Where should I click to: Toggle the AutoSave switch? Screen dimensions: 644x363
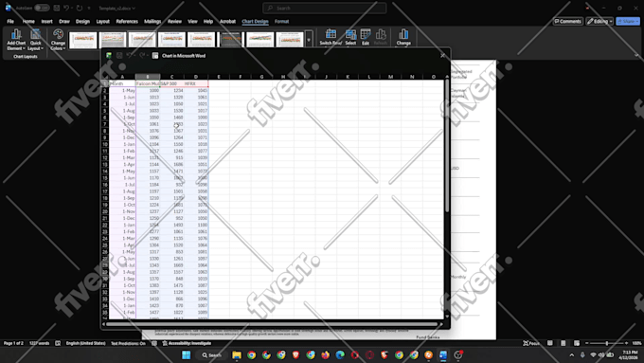click(42, 8)
